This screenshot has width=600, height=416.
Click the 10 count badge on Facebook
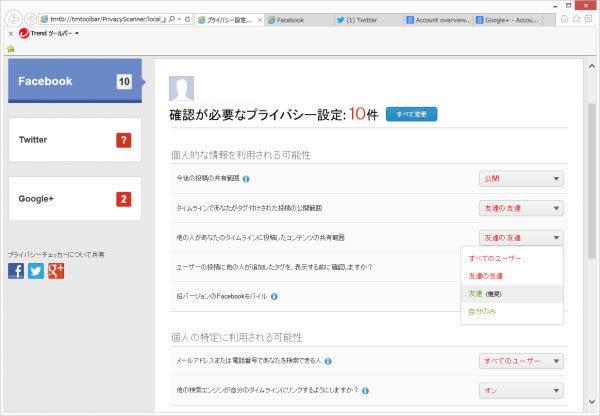pos(124,82)
